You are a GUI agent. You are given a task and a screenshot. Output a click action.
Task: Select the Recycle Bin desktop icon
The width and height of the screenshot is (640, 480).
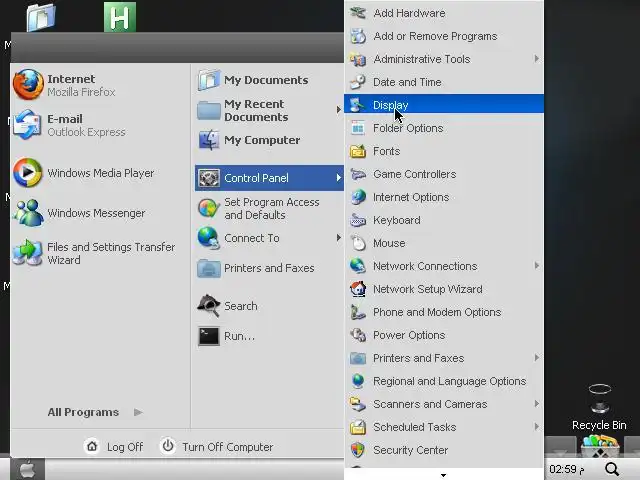click(599, 407)
